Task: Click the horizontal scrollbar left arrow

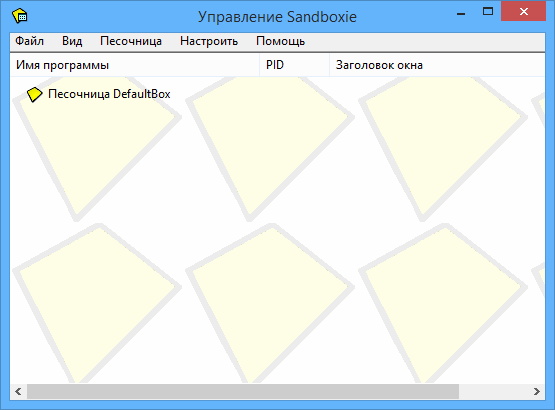Action: point(18,392)
